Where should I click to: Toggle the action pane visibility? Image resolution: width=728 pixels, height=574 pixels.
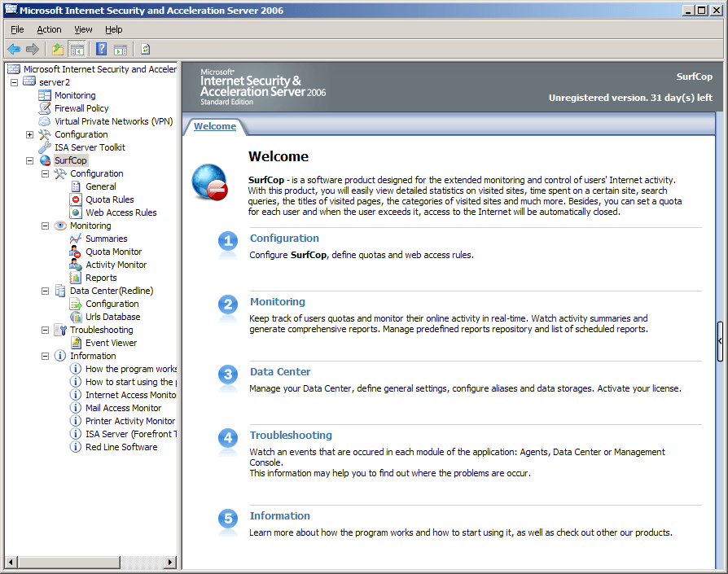[x=119, y=49]
